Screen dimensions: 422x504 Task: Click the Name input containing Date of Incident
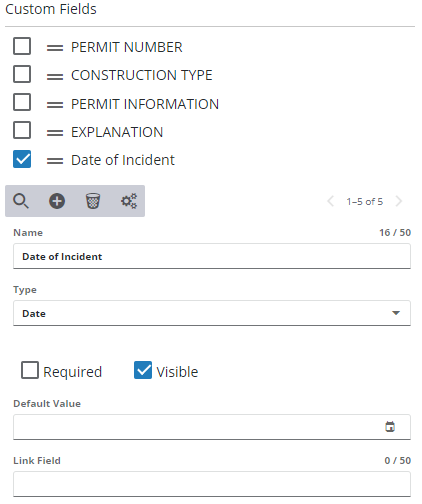[x=212, y=256]
